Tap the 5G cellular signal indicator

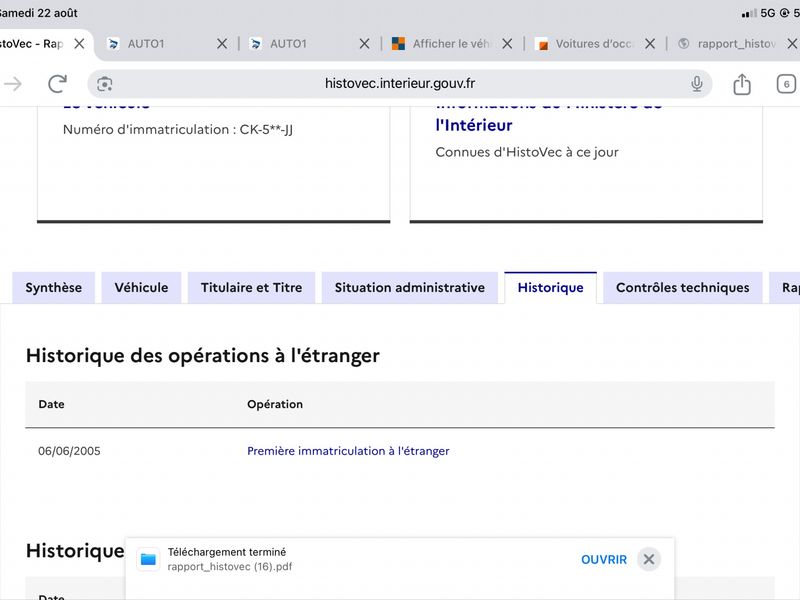pyautogui.click(x=759, y=13)
